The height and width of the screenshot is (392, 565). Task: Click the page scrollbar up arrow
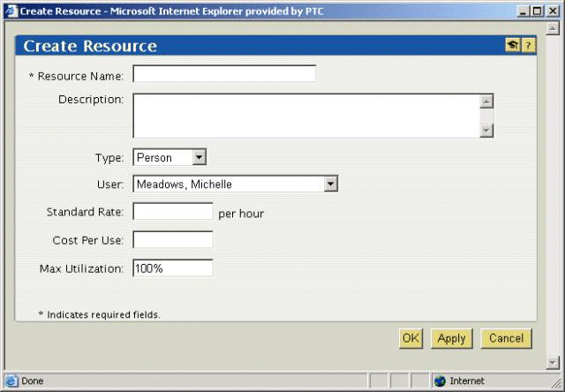click(553, 28)
